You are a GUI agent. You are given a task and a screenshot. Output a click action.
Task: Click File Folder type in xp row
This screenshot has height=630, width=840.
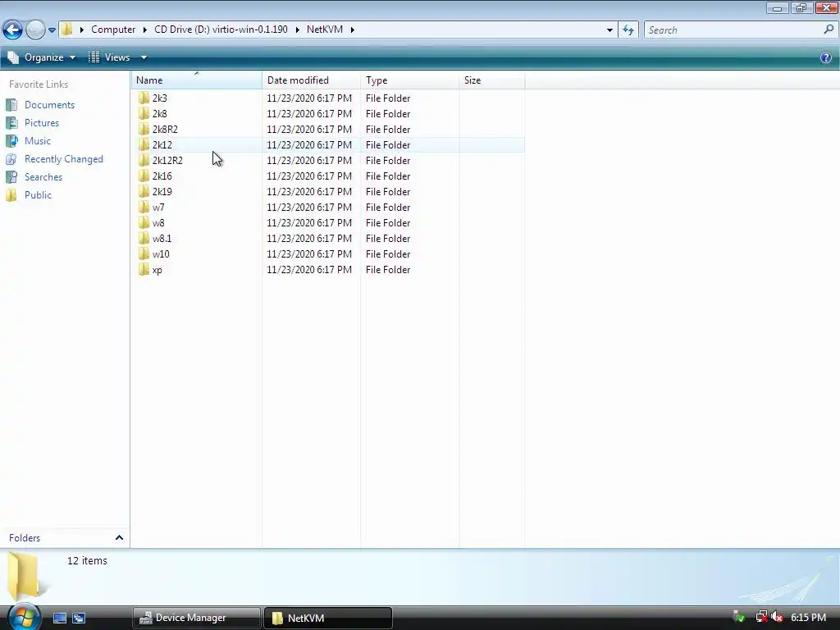tap(388, 270)
